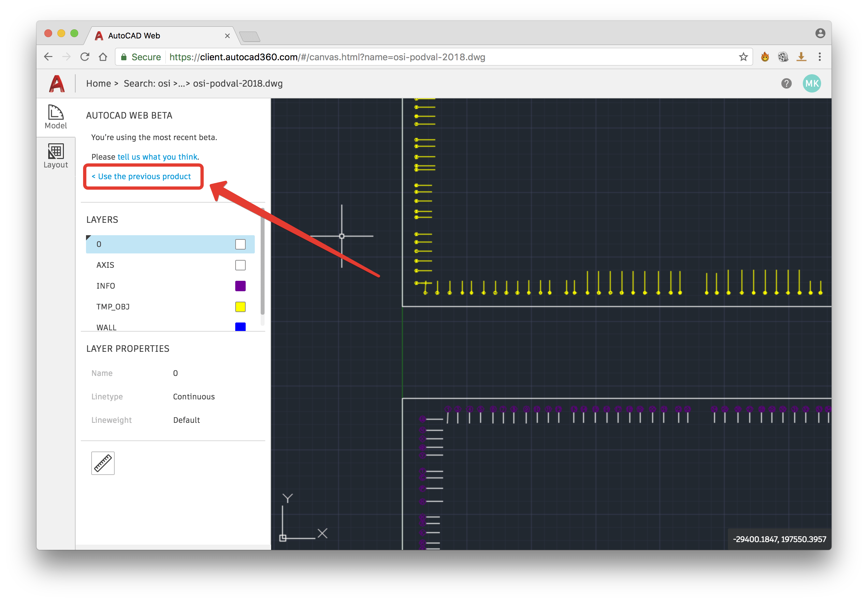Toggle layer 0 color box
This screenshot has width=868, height=602.
240,244
